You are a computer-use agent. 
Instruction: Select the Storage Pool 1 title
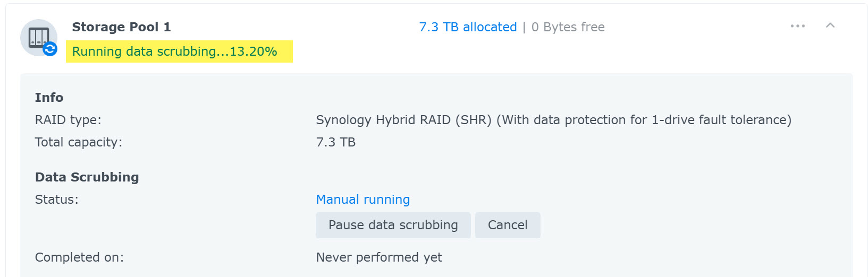click(121, 27)
